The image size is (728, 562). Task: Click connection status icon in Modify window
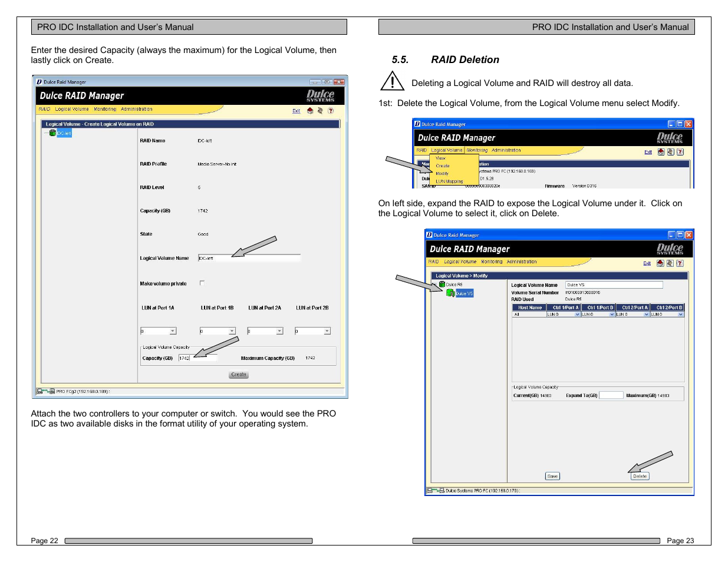436,490
